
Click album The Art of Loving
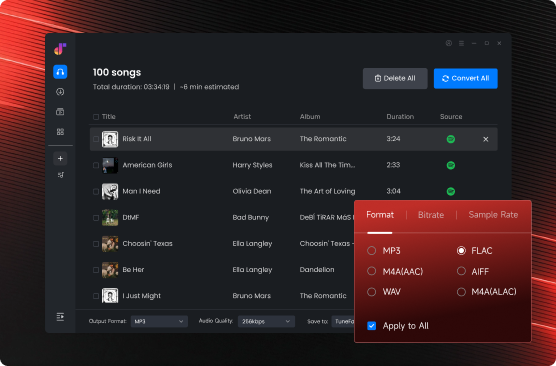click(x=327, y=192)
